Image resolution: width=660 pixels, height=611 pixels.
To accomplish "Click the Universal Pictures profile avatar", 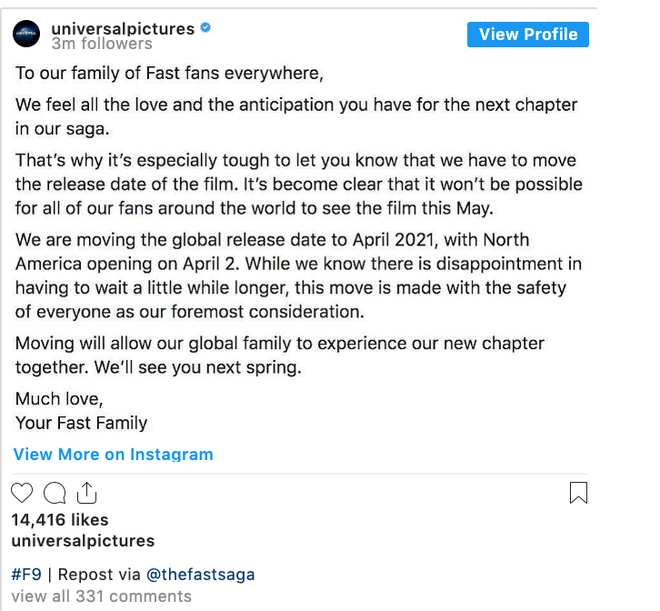I will pyautogui.click(x=26, y=34).
